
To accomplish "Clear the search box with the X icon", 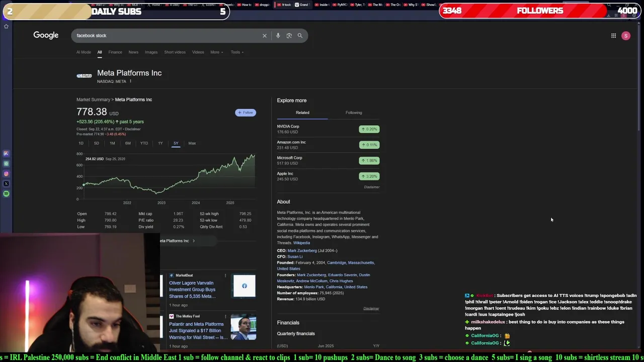I will coord(264,36).
